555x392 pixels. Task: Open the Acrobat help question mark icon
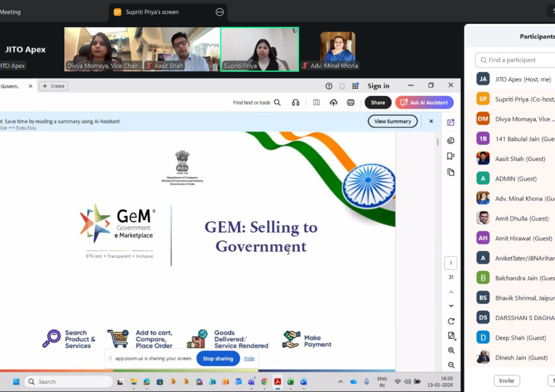(x=329, y=86)
